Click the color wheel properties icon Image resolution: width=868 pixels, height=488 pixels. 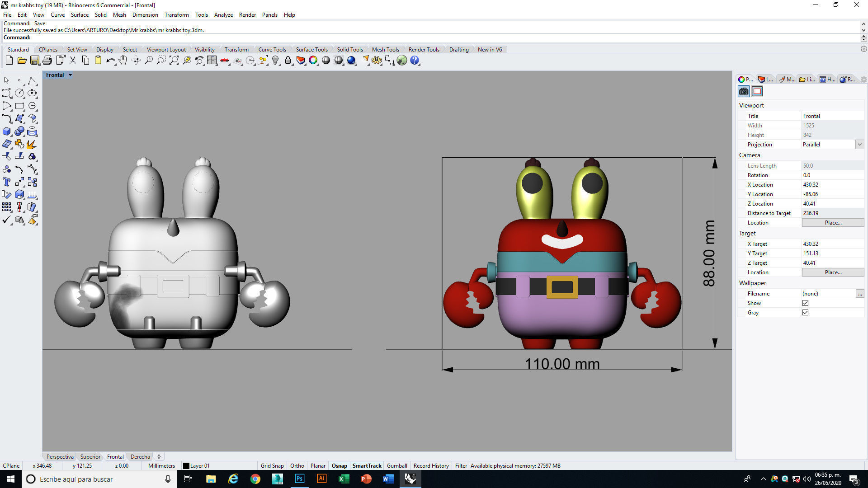tap(313, 60)
